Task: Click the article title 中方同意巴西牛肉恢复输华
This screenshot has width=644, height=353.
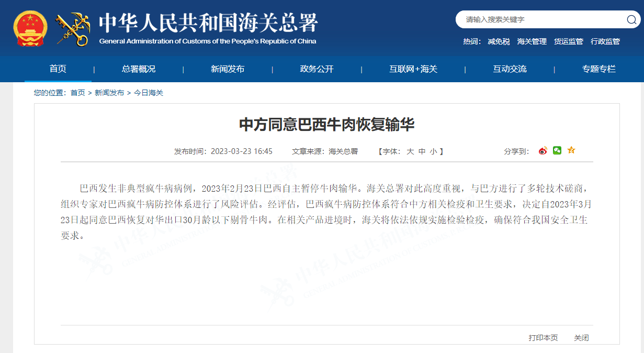Action: 327,125
